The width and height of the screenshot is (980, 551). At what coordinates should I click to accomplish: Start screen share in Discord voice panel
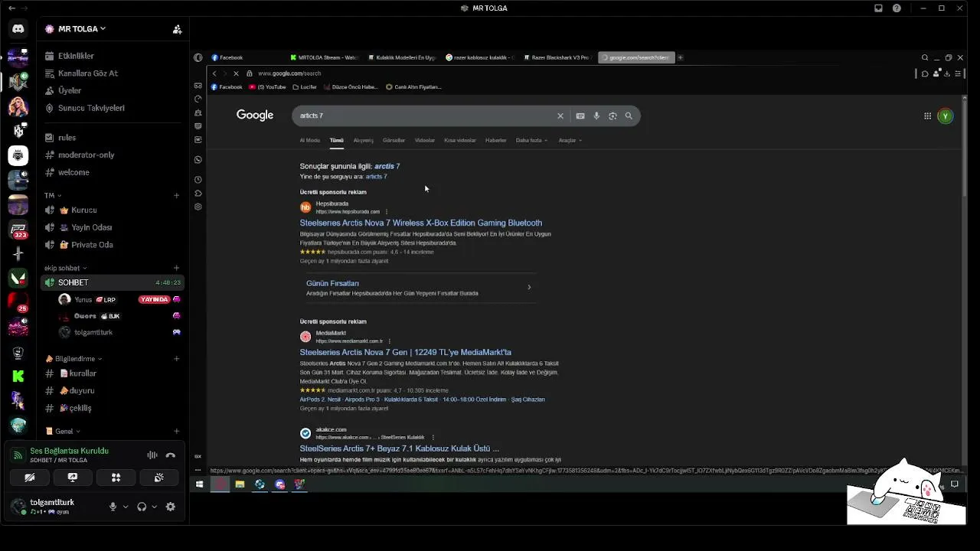[73, 478]
